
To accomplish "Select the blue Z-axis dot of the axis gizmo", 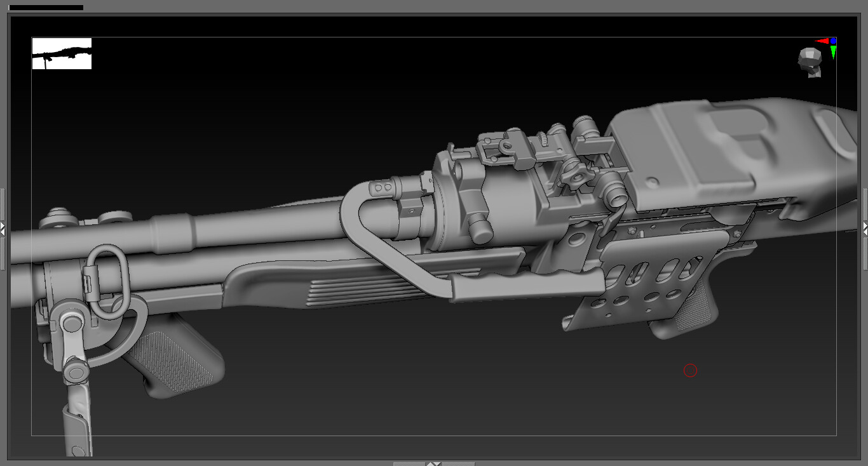I will tap(833, 40).
